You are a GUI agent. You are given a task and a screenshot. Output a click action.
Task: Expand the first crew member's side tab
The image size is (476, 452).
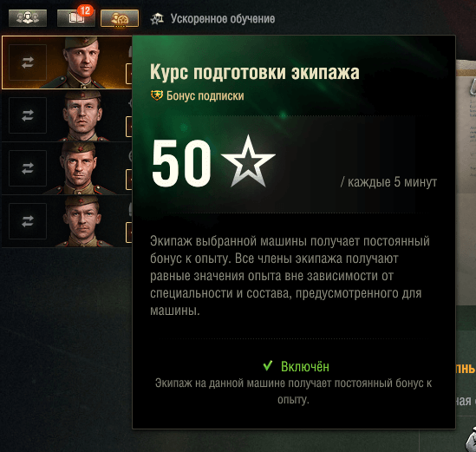tap(129, 74)
